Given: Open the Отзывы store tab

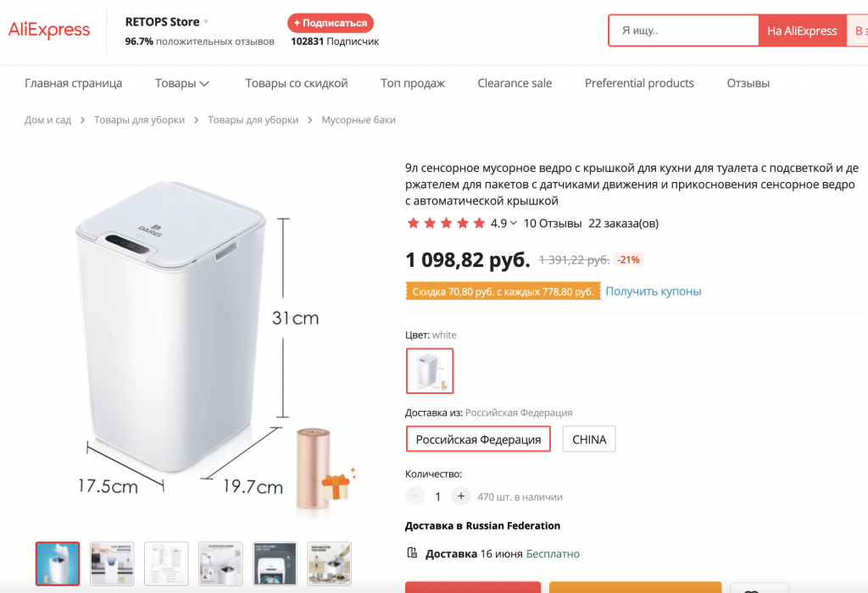Looking at the screenshot, I should 748,83.
